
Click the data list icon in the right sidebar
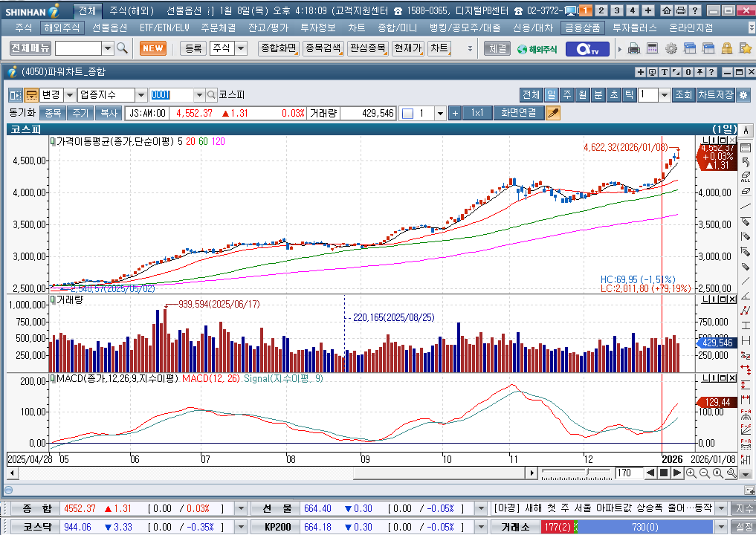point(746,147)
